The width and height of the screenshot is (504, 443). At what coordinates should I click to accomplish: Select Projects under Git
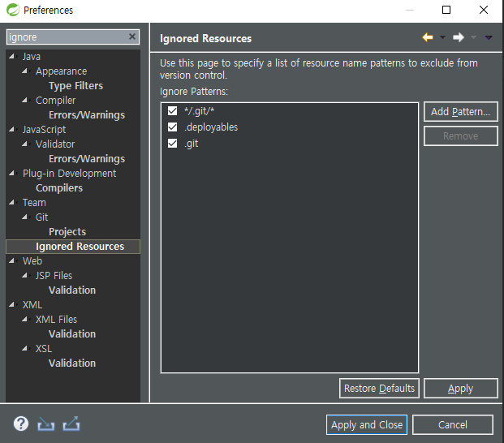[x=67, y=231]
